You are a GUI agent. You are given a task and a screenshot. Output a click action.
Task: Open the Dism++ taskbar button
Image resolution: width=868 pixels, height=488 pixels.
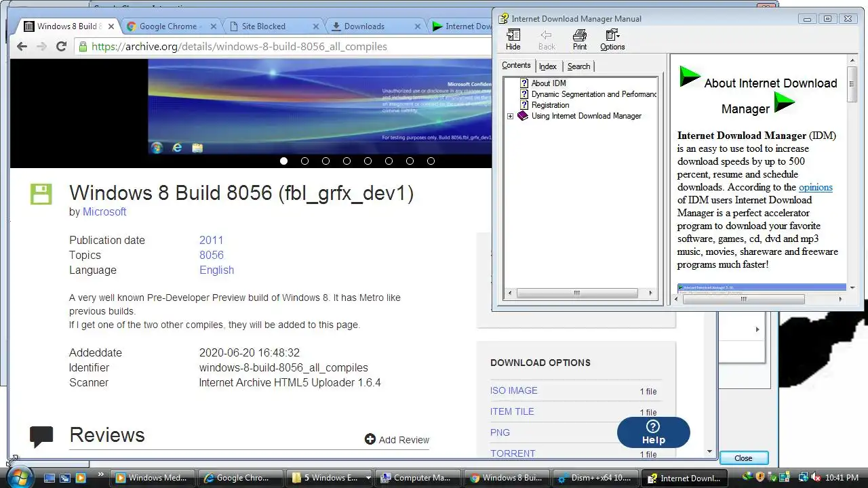tap(597, 478)
